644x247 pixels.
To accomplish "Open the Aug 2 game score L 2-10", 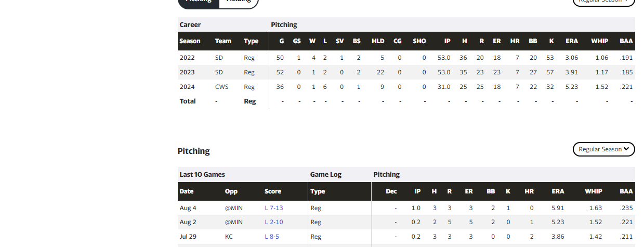I will (274, 222).
